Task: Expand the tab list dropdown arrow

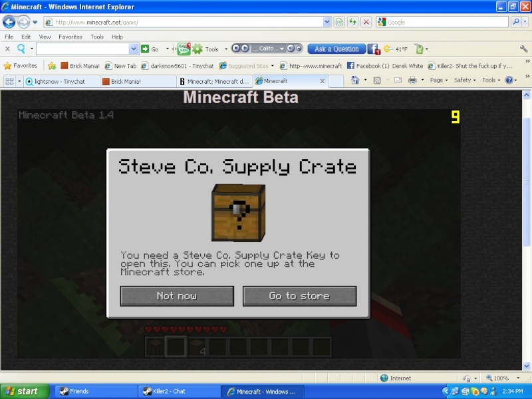Action: click(19, 81)
